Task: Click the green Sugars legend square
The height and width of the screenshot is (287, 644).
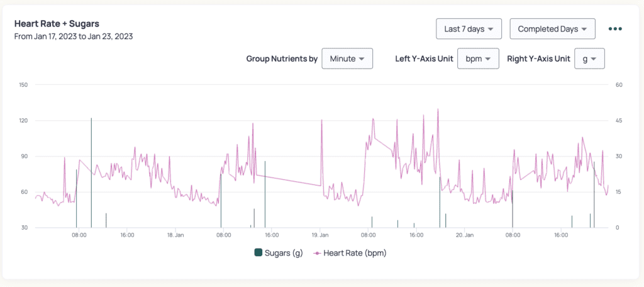Action: tap(258, 253)
